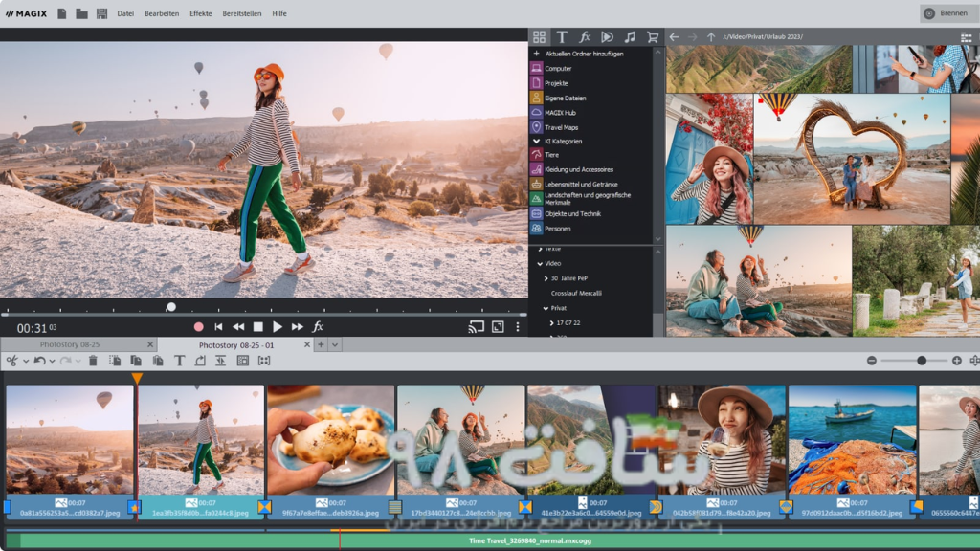Select Kleidung und Accessoires category
The height and width of the screenshot is (551, 980).
(x=579, y=169)
